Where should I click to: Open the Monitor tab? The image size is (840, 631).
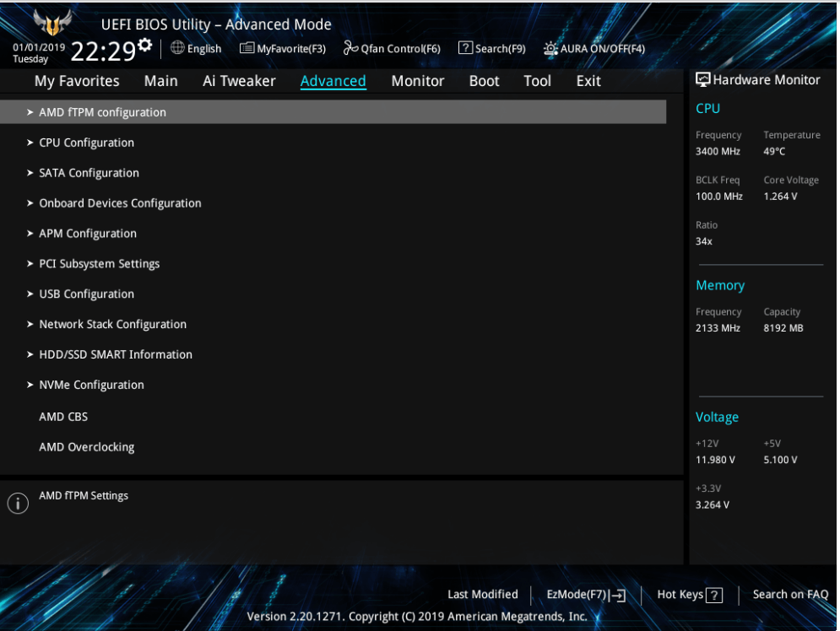pyautogui.click(x=418, y=81)
